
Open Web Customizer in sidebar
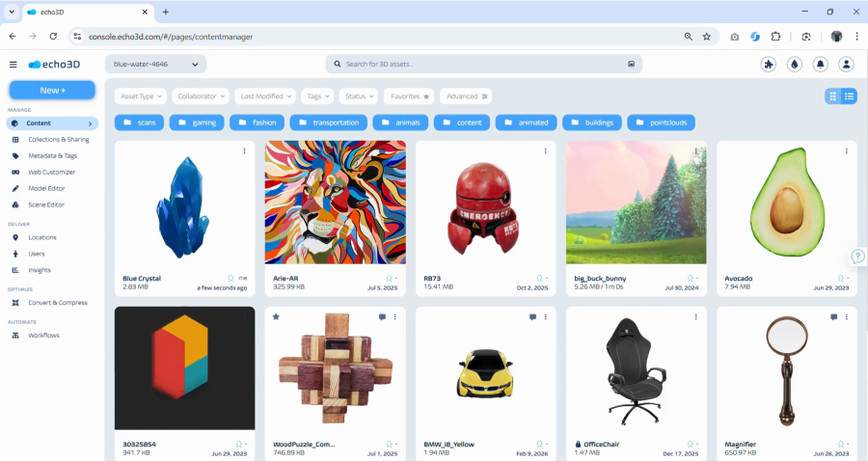coord(52,172)
